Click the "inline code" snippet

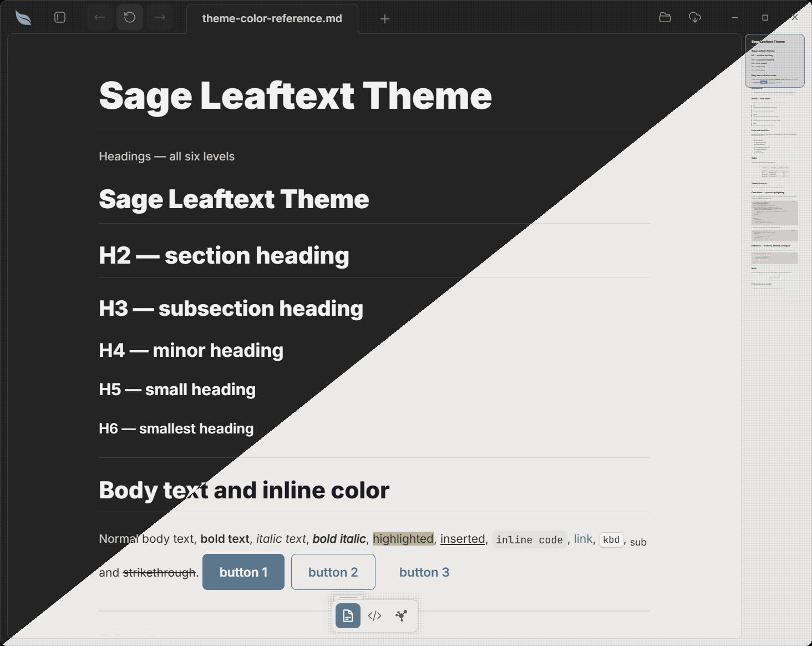529,540
